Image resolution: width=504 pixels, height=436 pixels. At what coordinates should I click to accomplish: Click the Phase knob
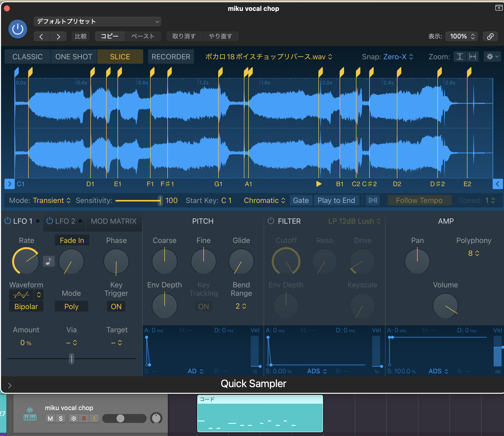coord(116,261)
